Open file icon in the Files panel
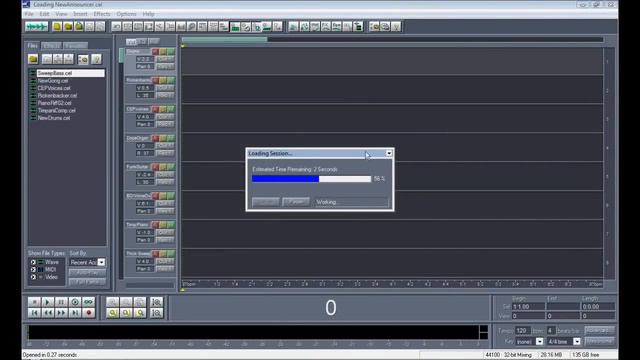Image resolution: width=640 pixels, height=360 pixels. (x=33, y=59)
